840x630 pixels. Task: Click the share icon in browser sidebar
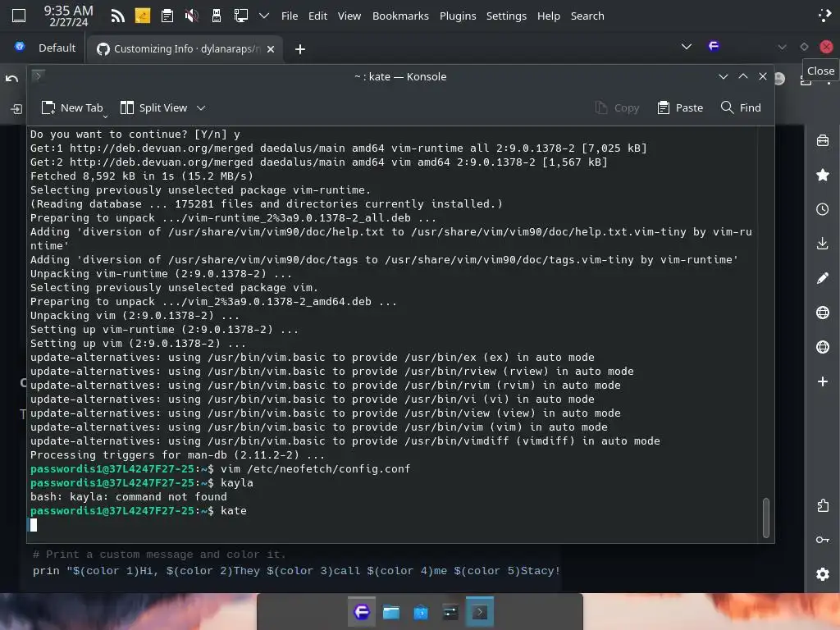tap(822, 505)
